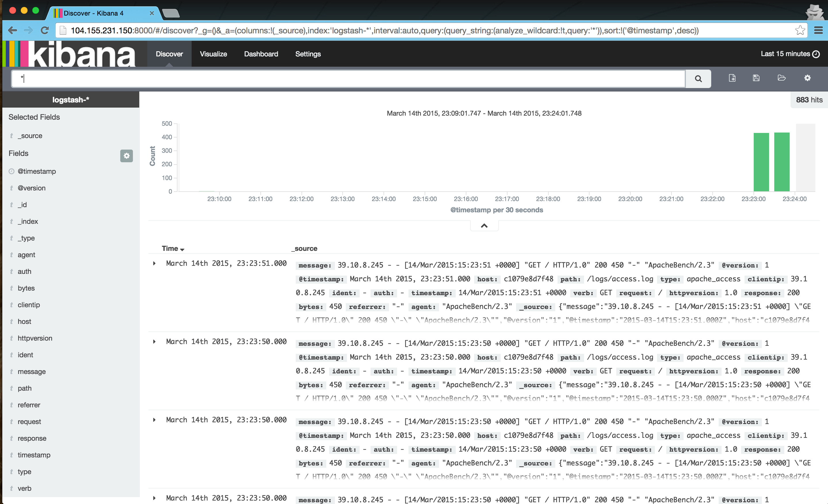Expand the 23:23:51.000 log row

(154, 264)
